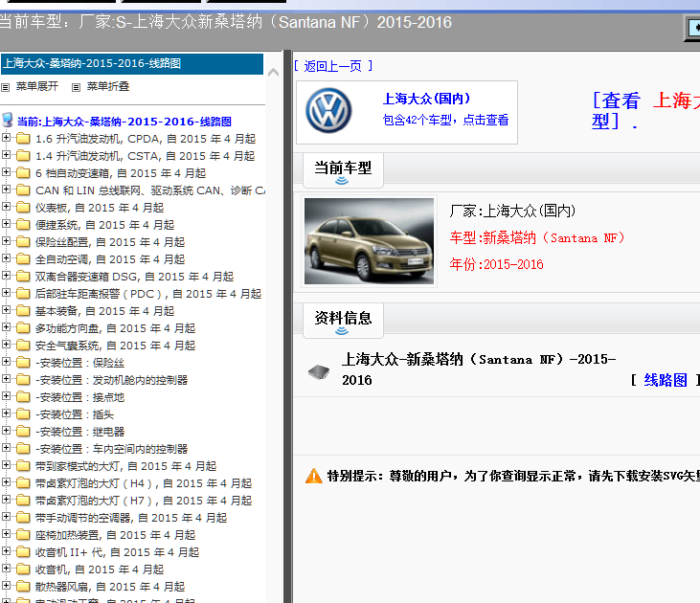This screenshot has height=603, width=700.
Task: Click folder icon for 全自动空调
Action: [23, 258]
